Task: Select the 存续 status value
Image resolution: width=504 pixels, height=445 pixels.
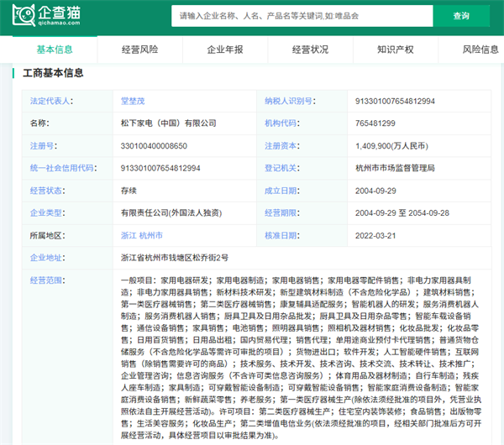Action: [x=129, y=191]
